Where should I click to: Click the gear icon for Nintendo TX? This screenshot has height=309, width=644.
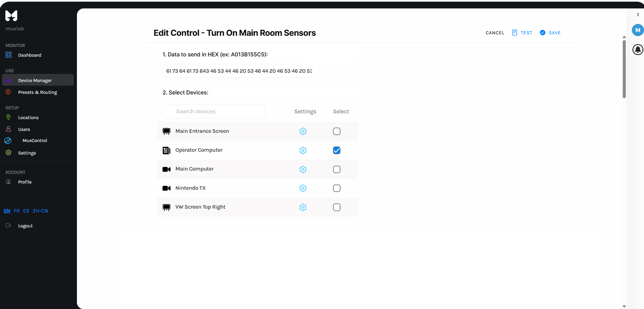tap(303, 188)
